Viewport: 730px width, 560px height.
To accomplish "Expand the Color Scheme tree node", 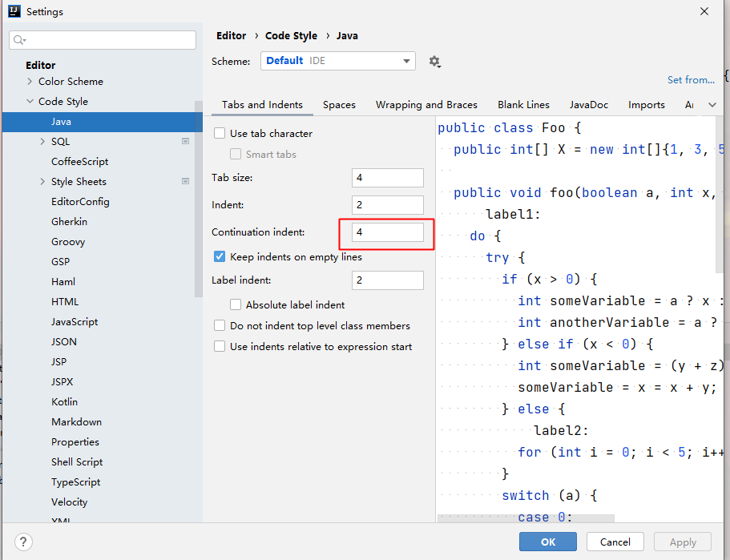I will (30, 81).
